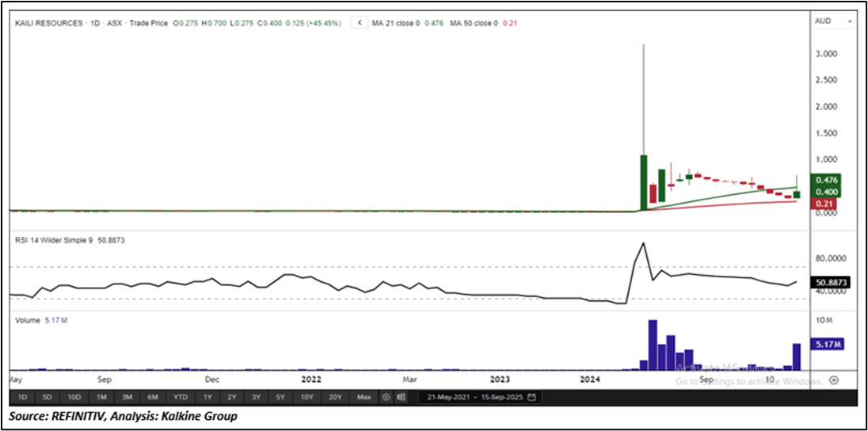The height and width of the screenshot is (431, 868).
Task: Click the 5.17M volume value tag
Action: click(x=827, y=345)
